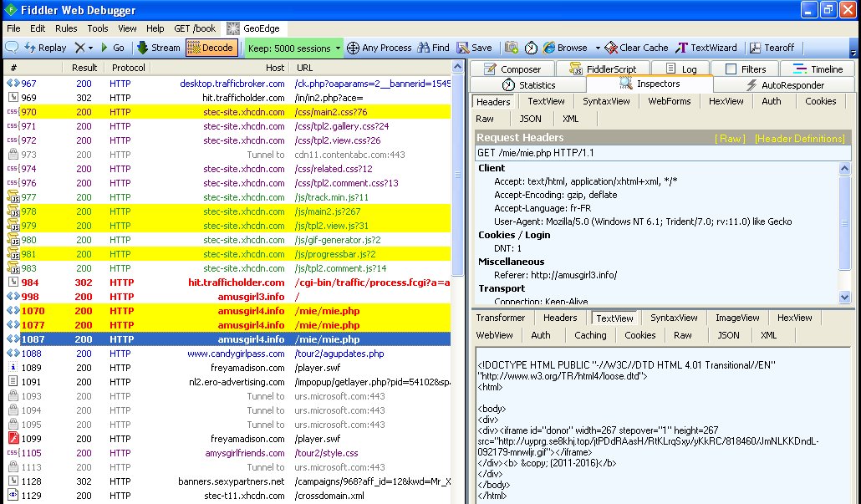The height and width of the screenshot is (504, 861).
Task: Click the XML icon of session 1129
Action: [x=13, y=495]
